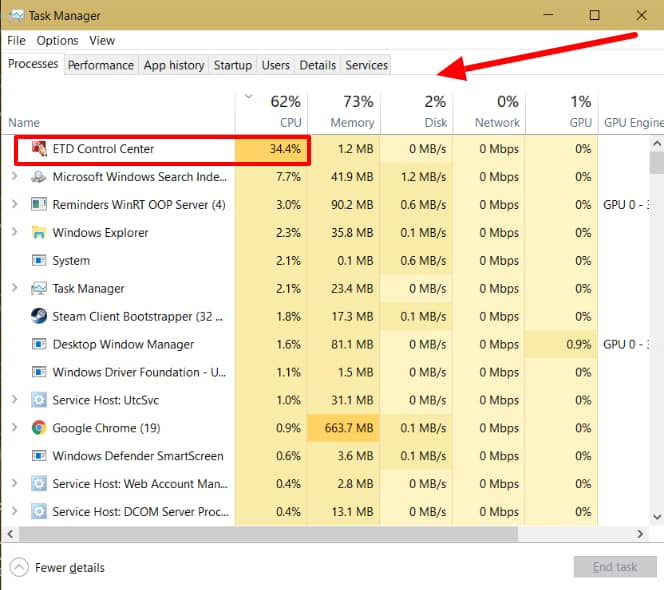Switch to the App history tab
The height and width of the screenshot is (590, 664).
click(x=174, y=65)
